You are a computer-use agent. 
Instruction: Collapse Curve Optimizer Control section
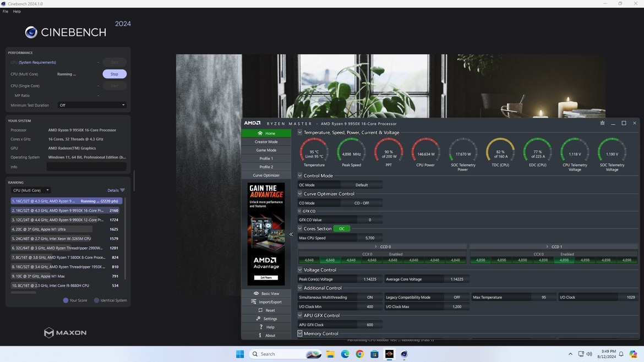300,194
